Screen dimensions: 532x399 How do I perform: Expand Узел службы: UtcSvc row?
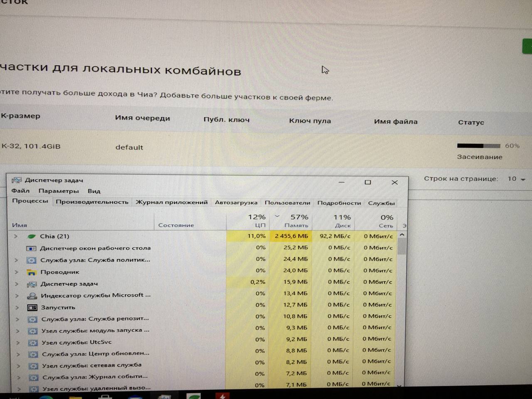point(18,343)
